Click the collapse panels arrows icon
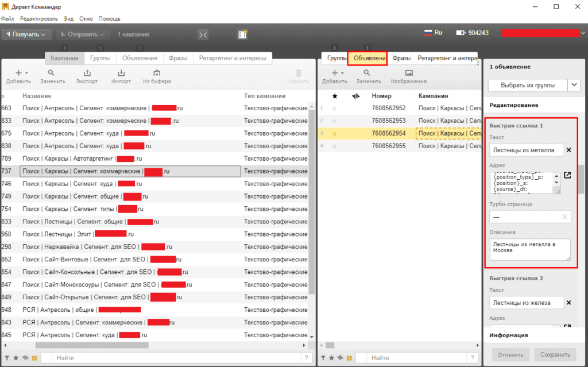 tap(203, 34)
